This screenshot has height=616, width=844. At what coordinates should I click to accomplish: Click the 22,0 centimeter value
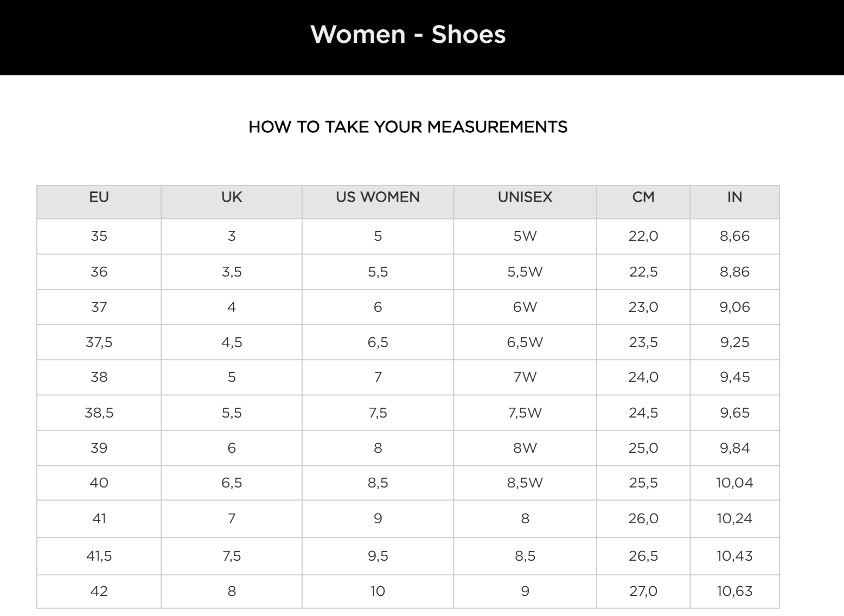tap(643, 236)
